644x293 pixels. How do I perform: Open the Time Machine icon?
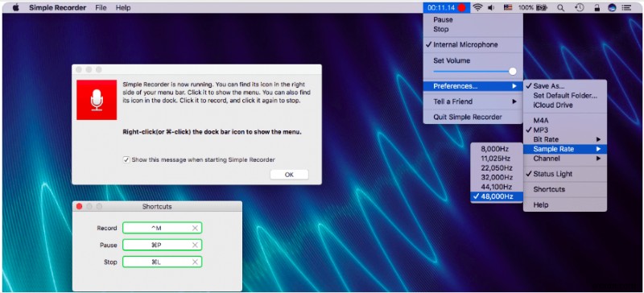pos(580,7)
